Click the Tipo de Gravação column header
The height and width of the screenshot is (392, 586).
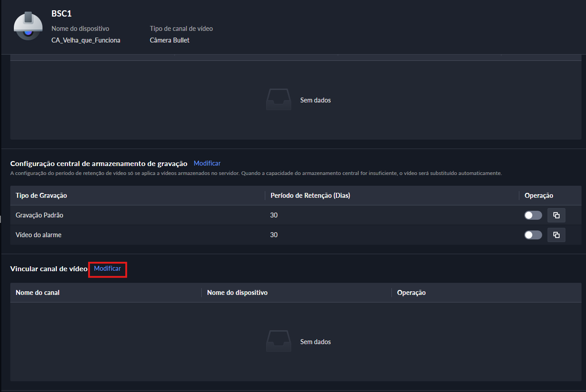41,196
